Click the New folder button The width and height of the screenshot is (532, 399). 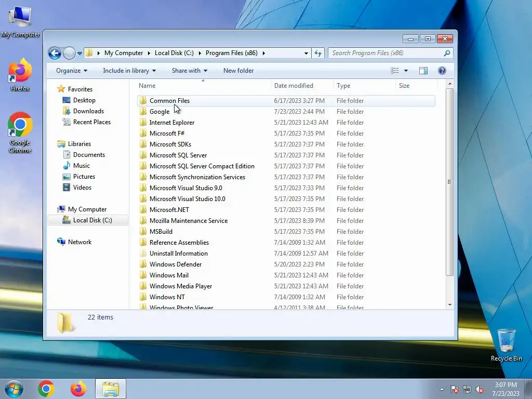click(x=238, y=71)
